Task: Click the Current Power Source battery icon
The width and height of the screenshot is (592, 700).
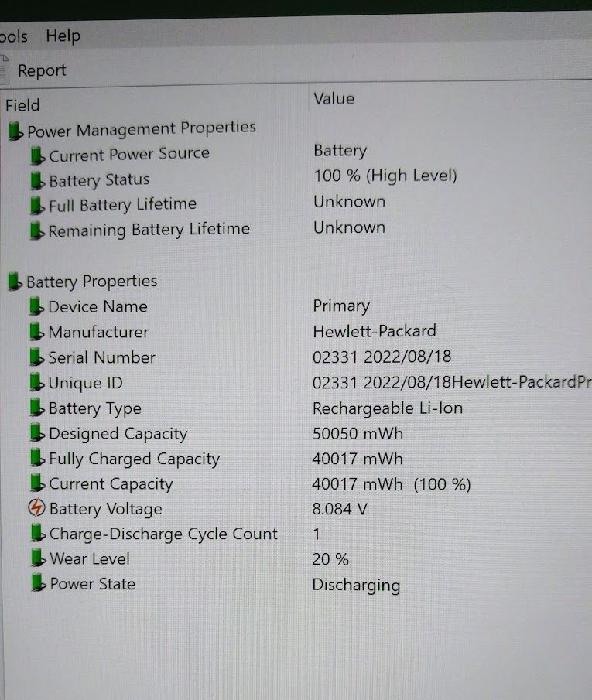Action: (x=37, y=155)
